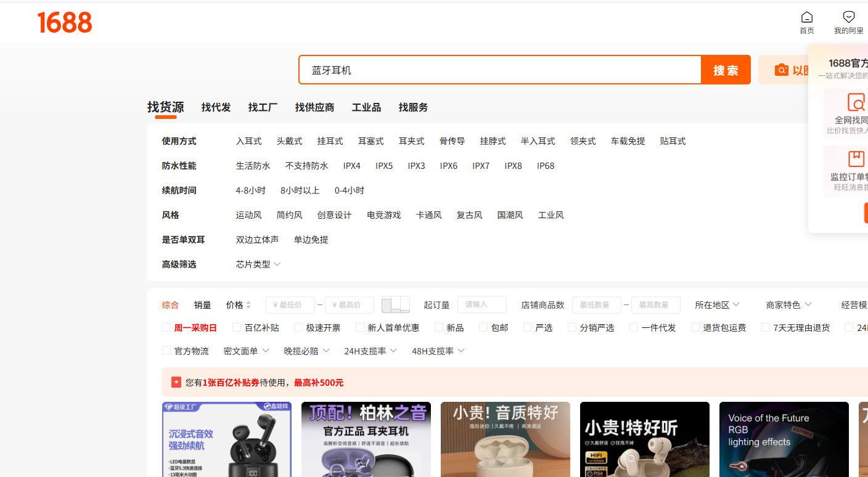The width and height of the screenshot is (868, 477).
Task: Open 小贵!特好听 product thumbnail
Action: coord(645,439)
